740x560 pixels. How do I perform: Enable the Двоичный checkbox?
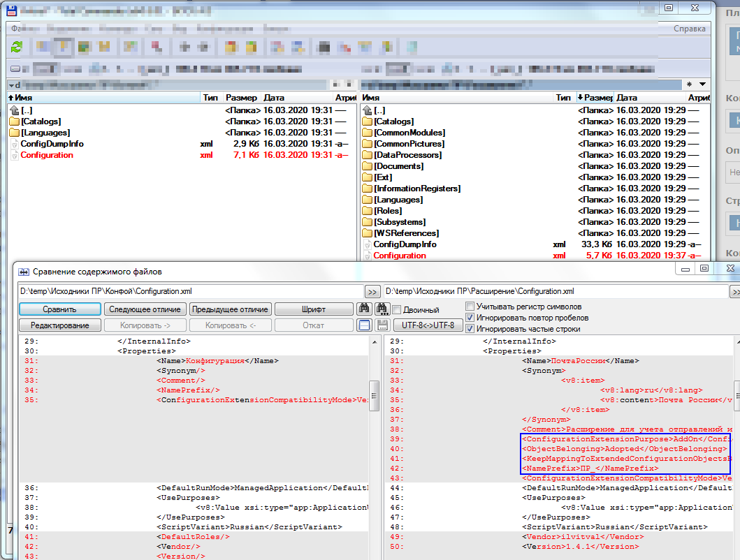[397, 309]
